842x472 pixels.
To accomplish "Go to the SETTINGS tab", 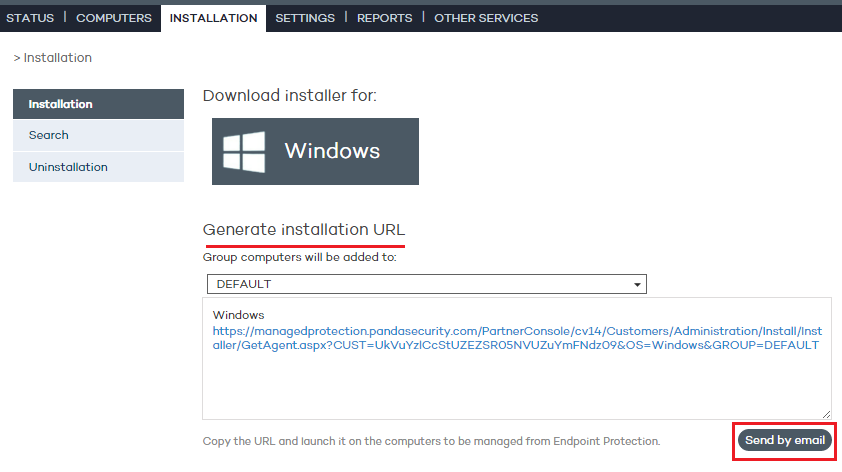I will click(305, 18).
